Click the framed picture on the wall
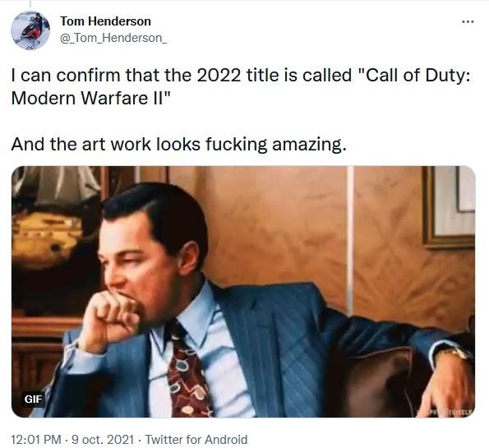Screen dimensions: 489x448 [449, 207]
